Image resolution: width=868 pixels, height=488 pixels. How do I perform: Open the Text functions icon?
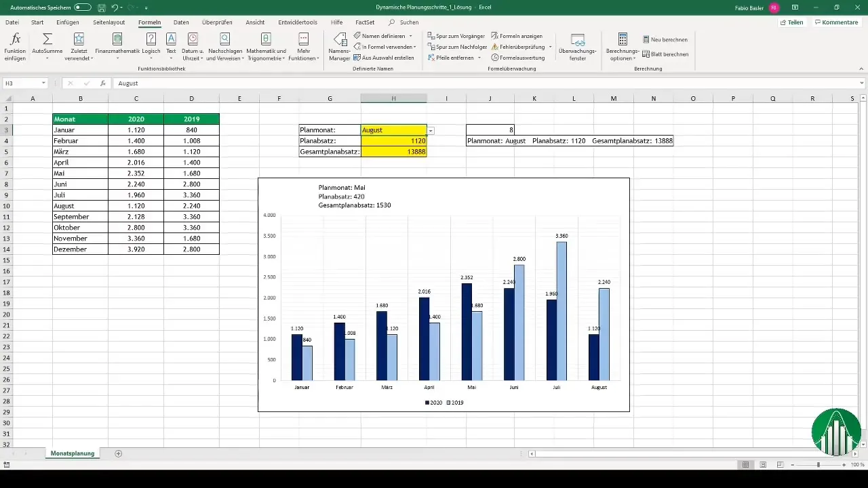pyautogui.click(x=171, y=39)
